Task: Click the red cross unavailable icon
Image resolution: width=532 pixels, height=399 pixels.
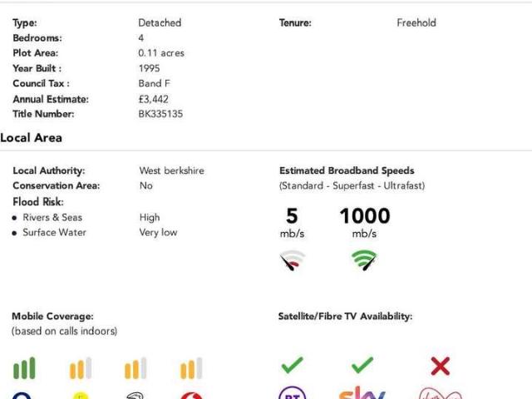Action: point(440,366)
